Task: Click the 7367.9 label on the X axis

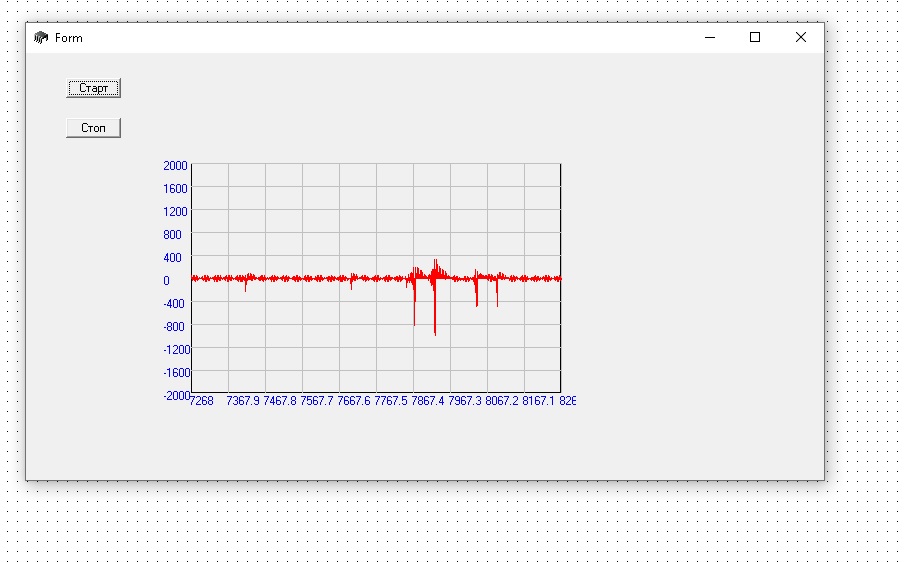Action: (243, 401)
